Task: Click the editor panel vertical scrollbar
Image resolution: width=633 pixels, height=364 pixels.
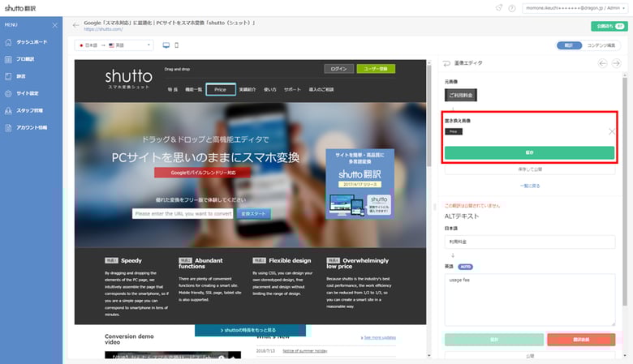Action: [x=625, y=190]
